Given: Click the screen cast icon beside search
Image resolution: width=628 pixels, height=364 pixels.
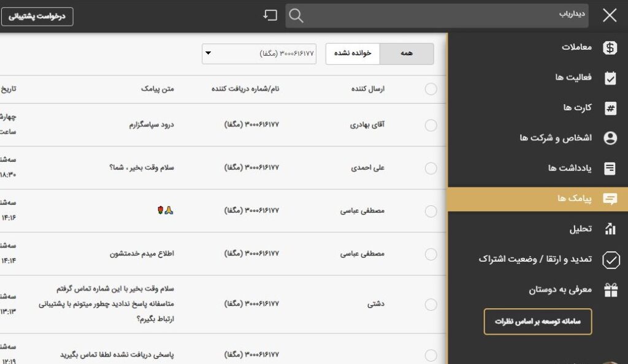Looking at the screenshot, I should [270, 15].
